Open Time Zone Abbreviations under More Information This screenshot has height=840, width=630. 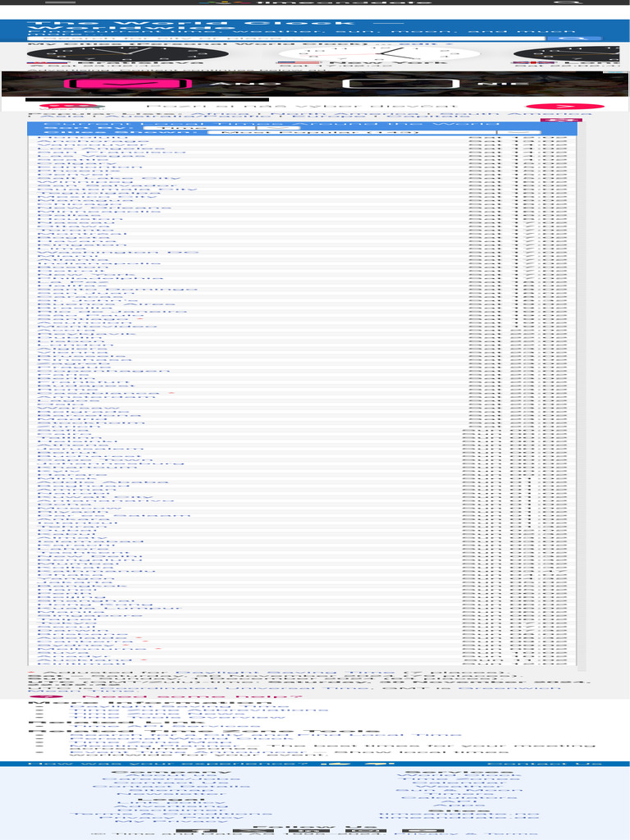click(x=199, y=710)
